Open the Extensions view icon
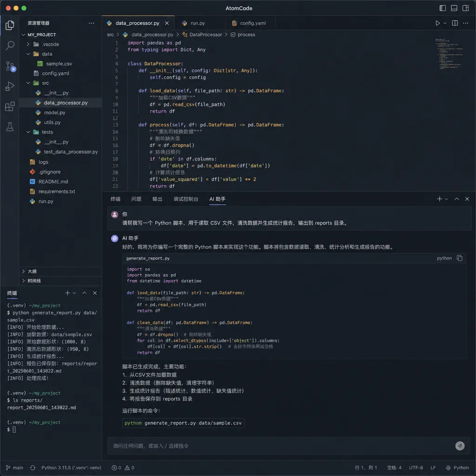 click(10, 106)
